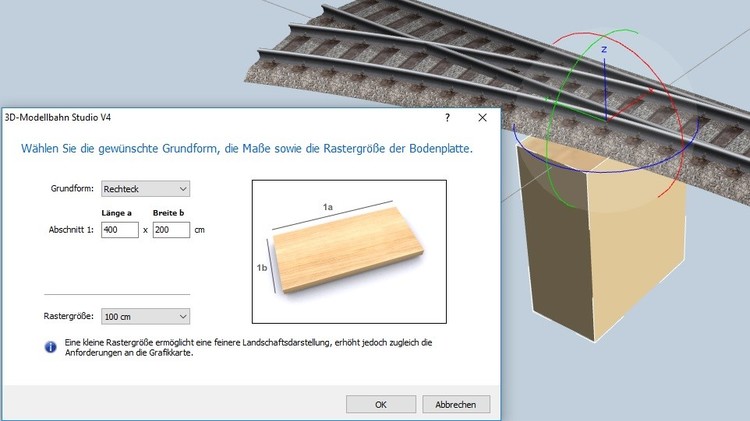Confirm the dialog with OK
The image size is (750, 421).
coord(381,404)
